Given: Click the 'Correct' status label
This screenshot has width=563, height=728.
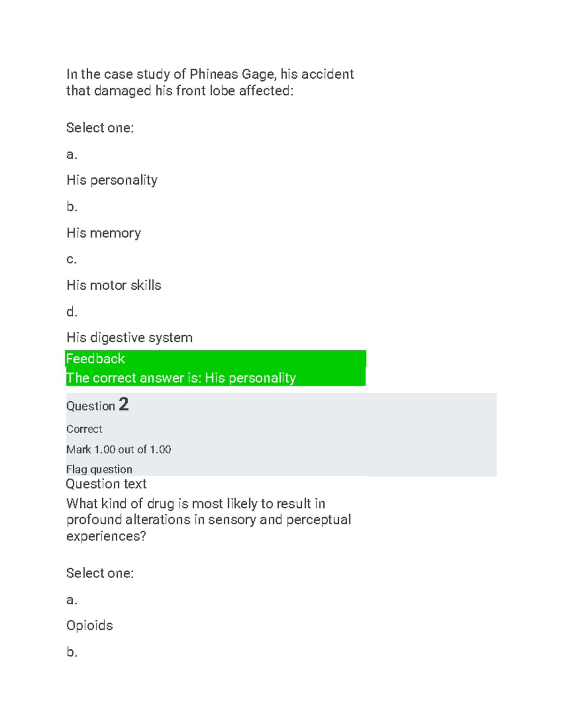Looking at the screenshot, I should (x=84, y=429).
